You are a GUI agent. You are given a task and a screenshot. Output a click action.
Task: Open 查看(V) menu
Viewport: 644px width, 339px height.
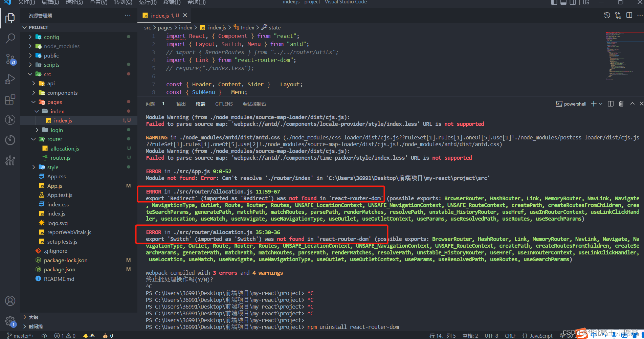coord(98,2)
